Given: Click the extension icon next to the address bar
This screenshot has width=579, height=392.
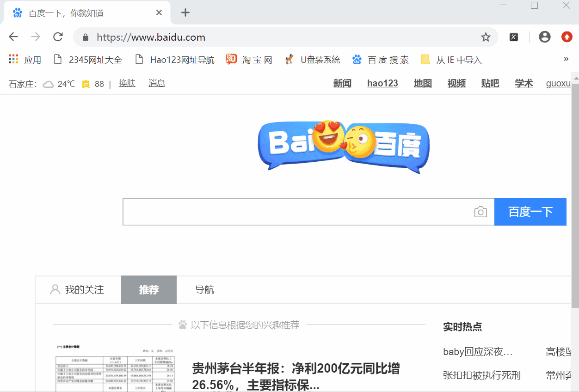Looking at the screenshot, I should pos(513,37).
